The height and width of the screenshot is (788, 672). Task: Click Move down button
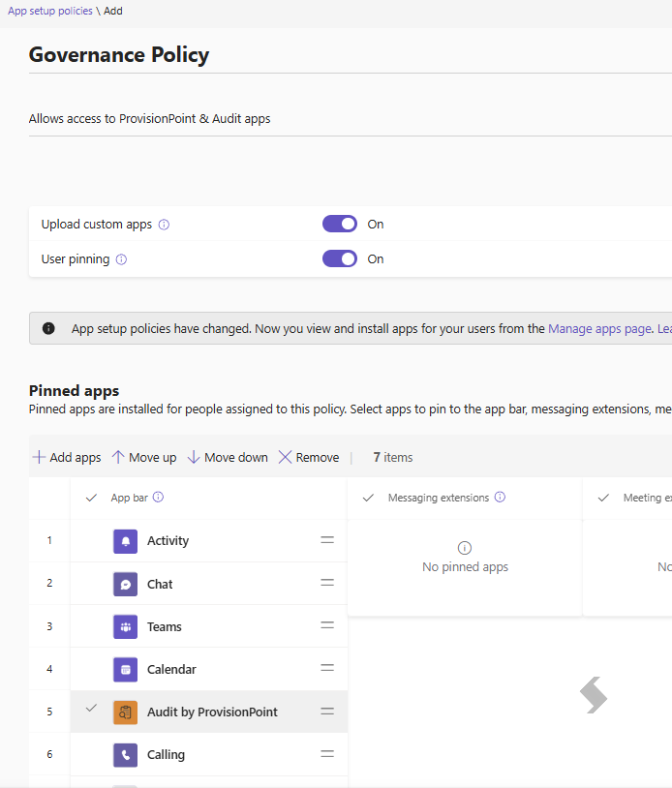pos(228,457)
